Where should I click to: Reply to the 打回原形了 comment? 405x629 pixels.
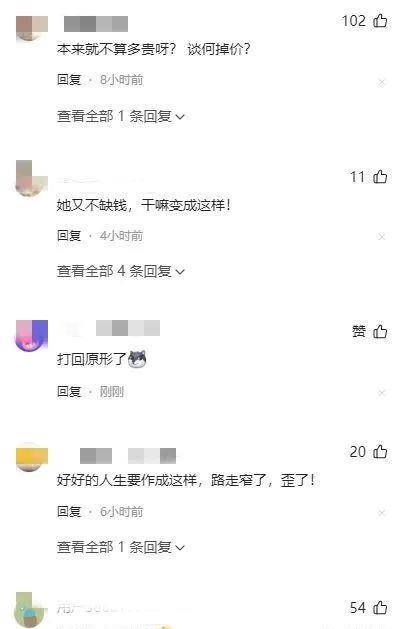point(69,391)
